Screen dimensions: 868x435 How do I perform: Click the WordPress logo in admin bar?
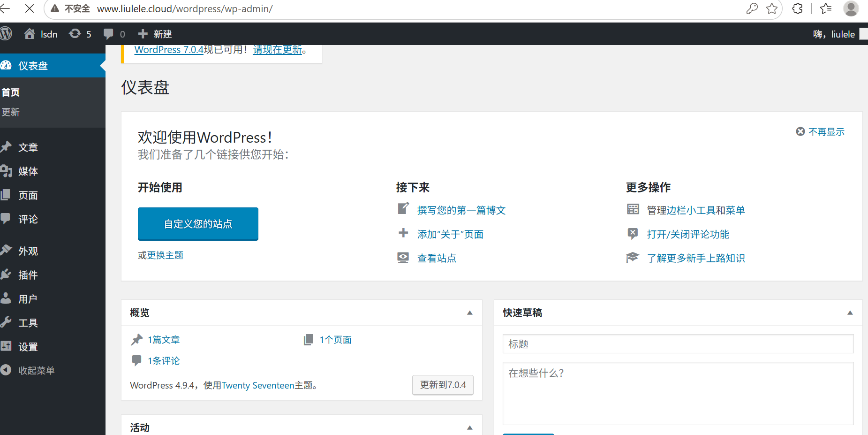pyautogui.click(x=6, y=34)
